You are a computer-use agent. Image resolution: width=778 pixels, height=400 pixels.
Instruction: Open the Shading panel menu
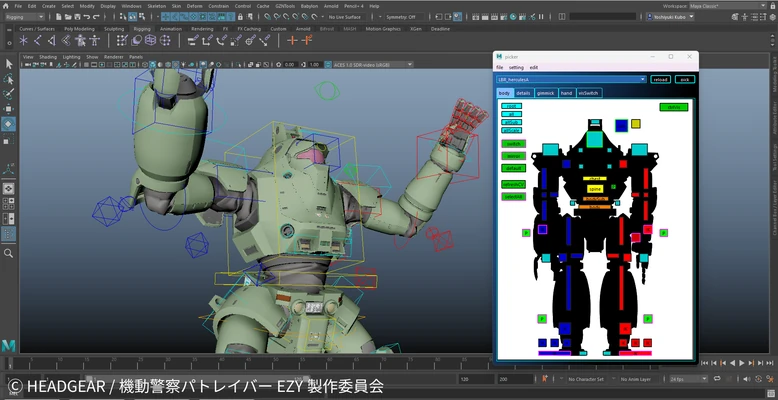click(48, 57)
